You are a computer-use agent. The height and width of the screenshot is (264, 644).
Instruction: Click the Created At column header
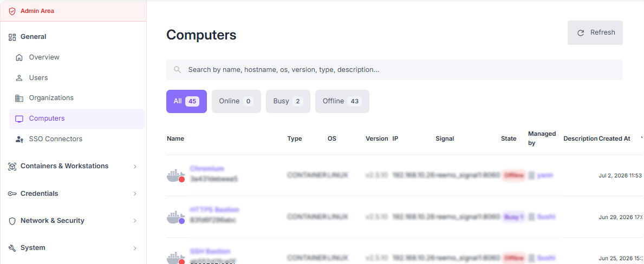coord(614,138)
